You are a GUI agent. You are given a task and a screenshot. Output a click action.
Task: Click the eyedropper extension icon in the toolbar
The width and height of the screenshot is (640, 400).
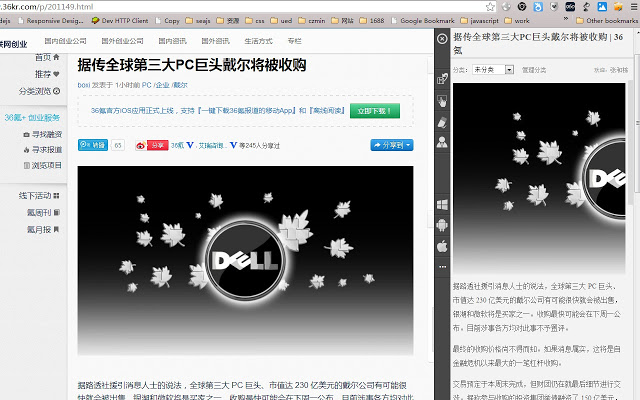586,7
